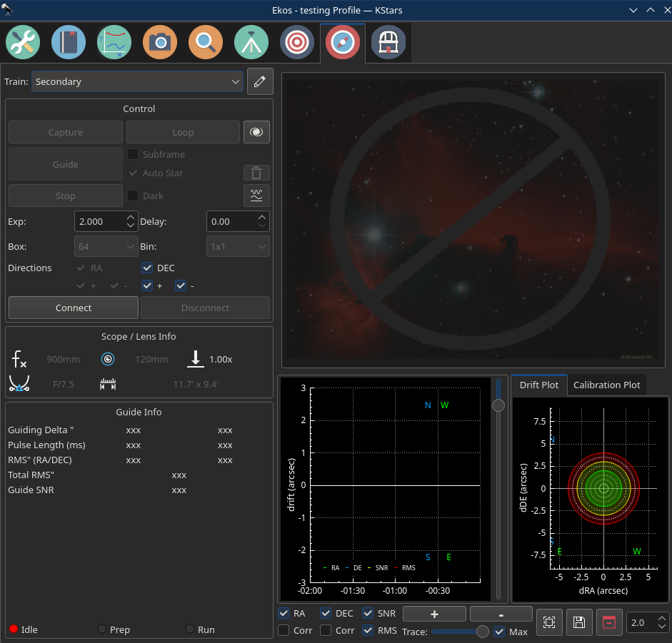Open the Scheduler notebook icon

coord(69,42)
